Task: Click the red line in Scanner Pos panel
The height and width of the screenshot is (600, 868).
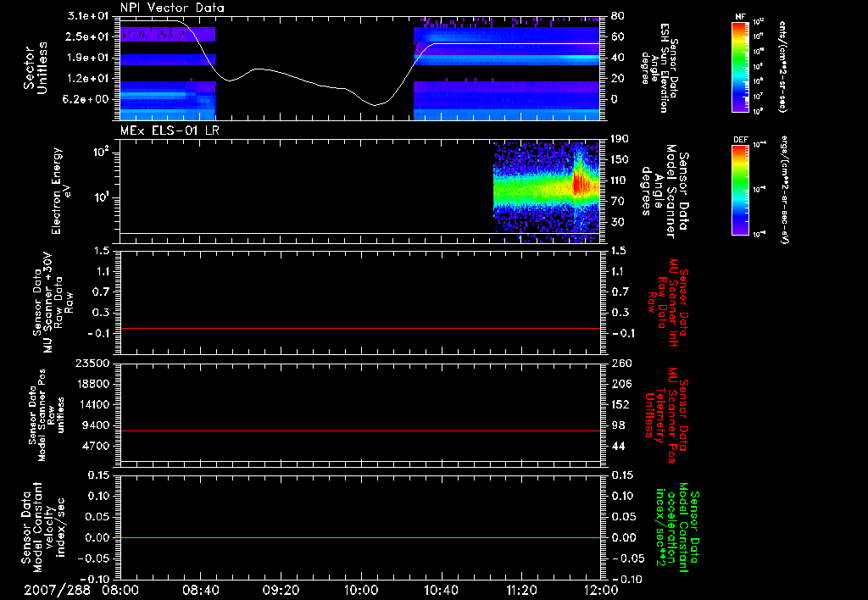Action: [359, 431]
